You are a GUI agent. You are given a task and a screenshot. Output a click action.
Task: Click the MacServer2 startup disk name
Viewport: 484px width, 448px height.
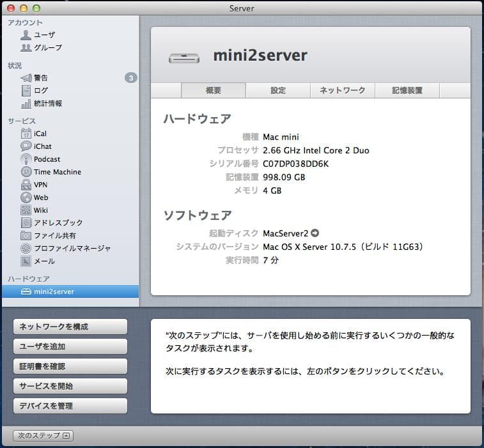pyautogui.click(x=286, y=233)
